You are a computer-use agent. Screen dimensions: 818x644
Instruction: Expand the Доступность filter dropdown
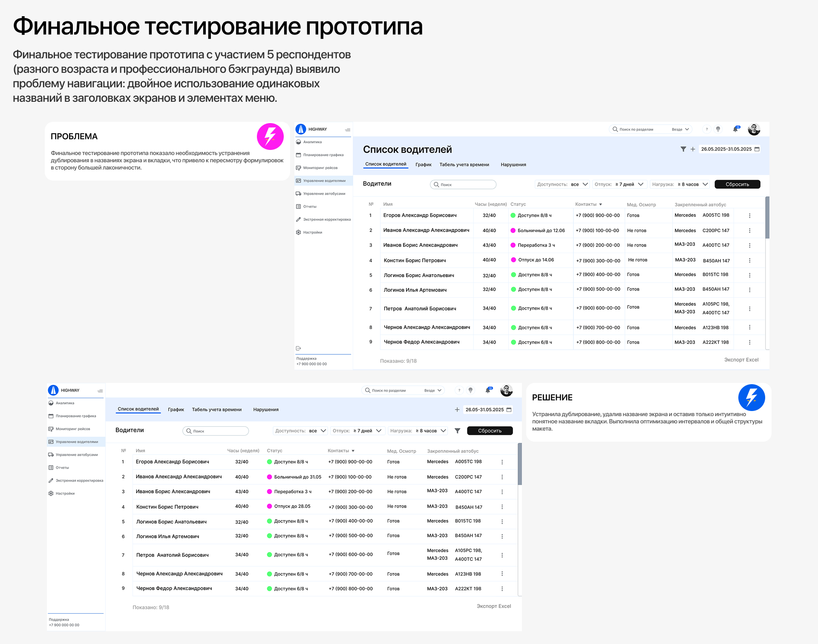coord(584,184)
